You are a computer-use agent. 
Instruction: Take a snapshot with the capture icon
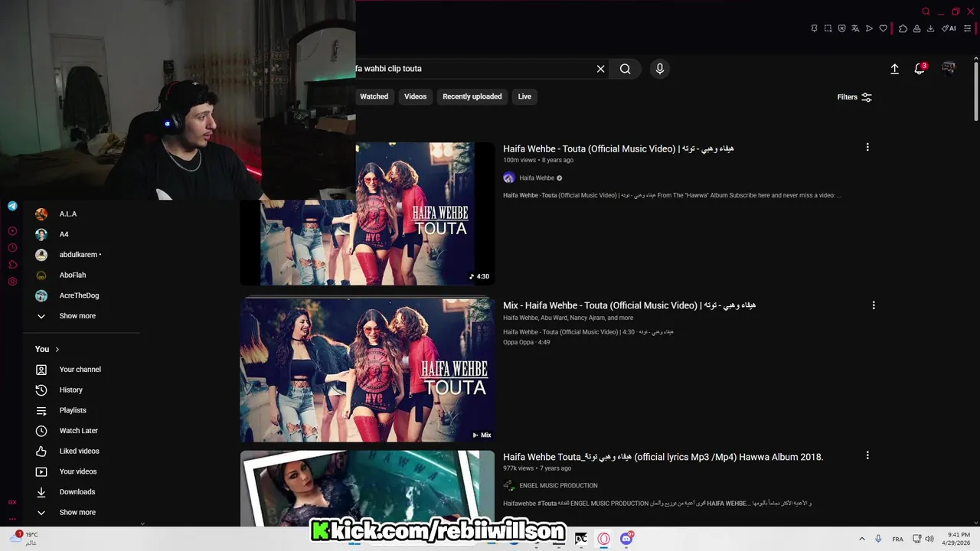click(828, 28)
